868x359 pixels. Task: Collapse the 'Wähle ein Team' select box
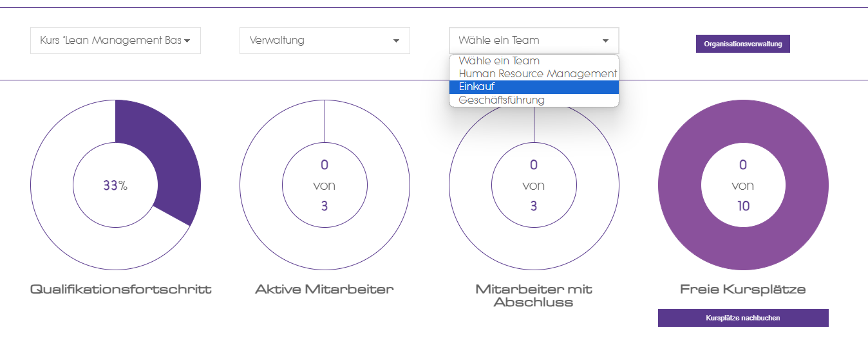coord(534,41)
